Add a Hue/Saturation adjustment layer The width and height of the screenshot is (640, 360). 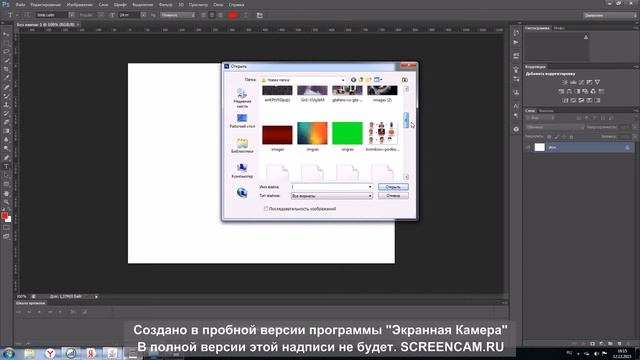(x=561, y=91)
